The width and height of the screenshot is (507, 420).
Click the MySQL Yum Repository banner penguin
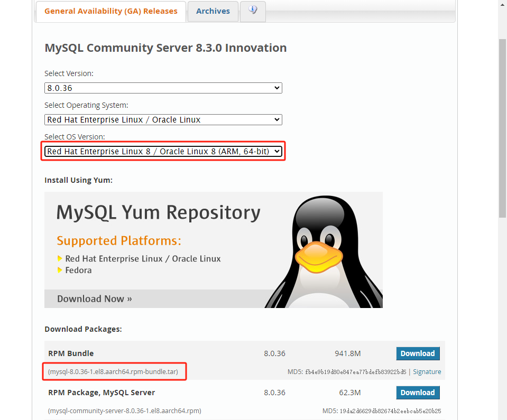click(x=324, y=252)
